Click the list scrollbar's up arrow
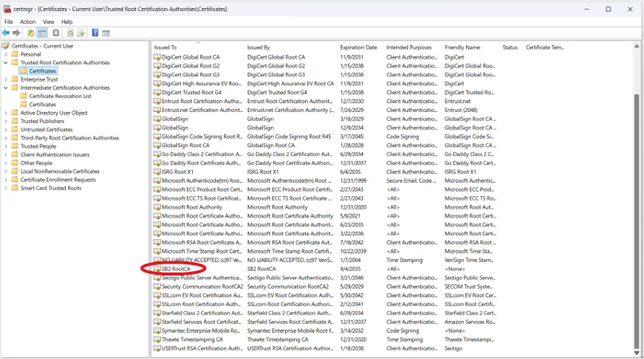 (x=637, y=46)
